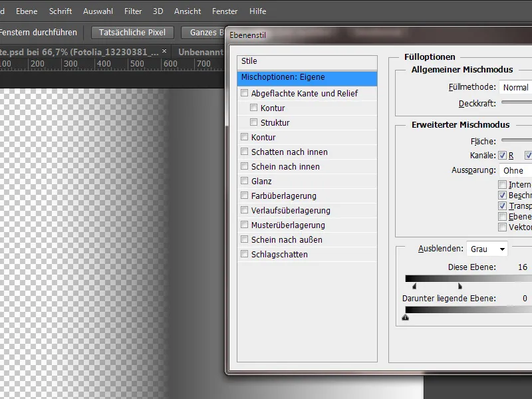The image size is (532, 399).
Task: Click the Ebenenstil dialog title bar
Action: tap(380, 35)
